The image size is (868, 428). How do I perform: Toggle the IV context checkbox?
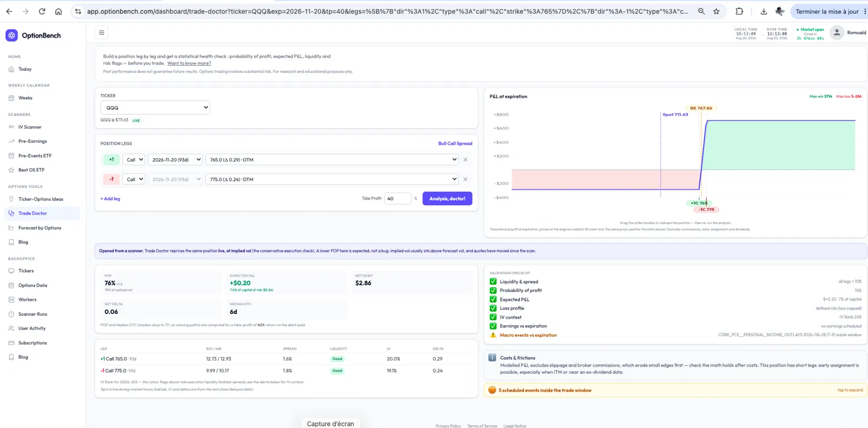(493, 317)
